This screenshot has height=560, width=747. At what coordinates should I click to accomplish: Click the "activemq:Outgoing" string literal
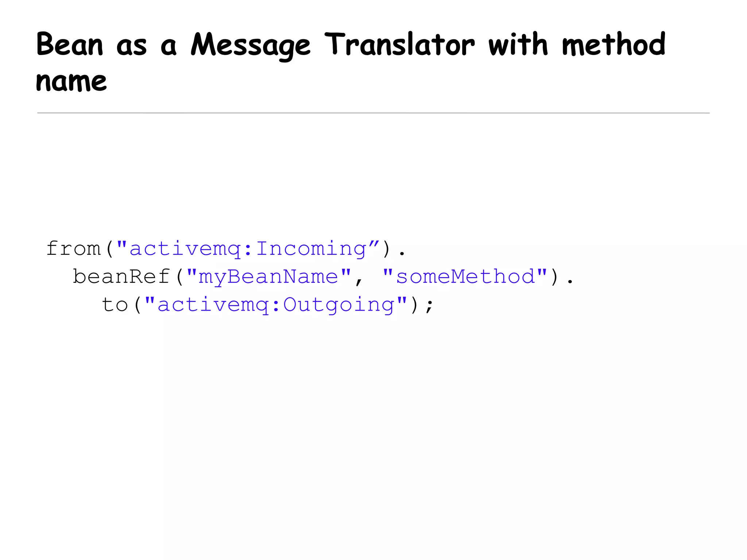[x=275, y=305]
